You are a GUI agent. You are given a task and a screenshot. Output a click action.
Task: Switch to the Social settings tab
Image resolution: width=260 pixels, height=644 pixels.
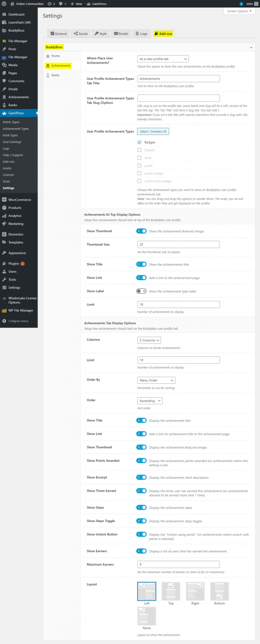pyautogui.click(x=80, y=34)
